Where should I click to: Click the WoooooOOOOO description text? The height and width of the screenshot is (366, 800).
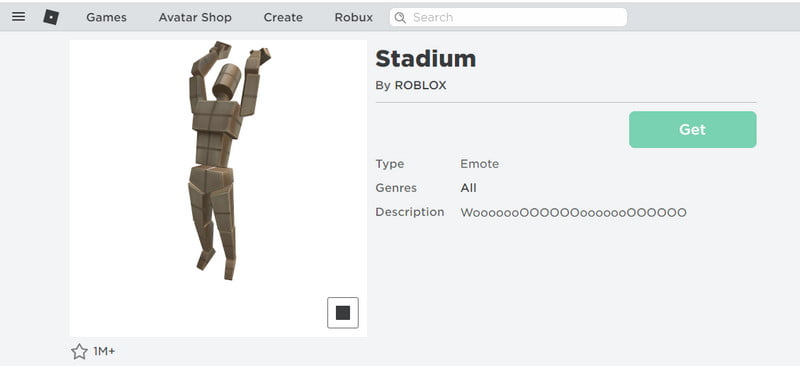573,212
